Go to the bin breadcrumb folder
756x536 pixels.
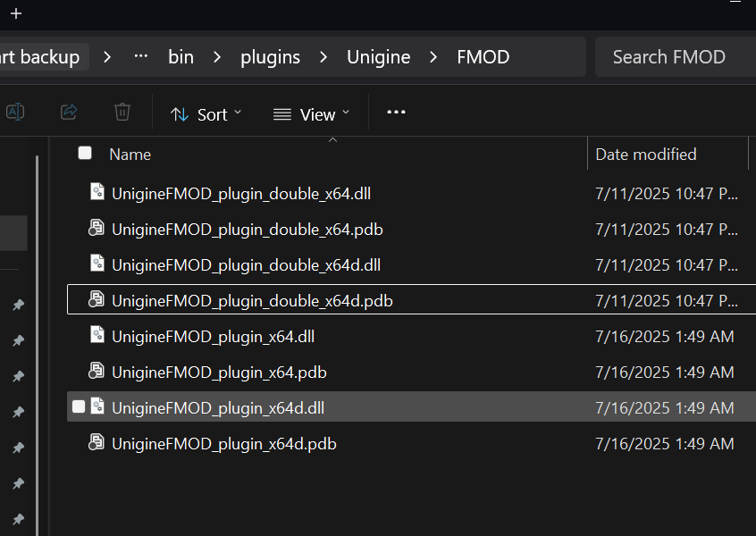pyautogui.click(x=181, y=57)
